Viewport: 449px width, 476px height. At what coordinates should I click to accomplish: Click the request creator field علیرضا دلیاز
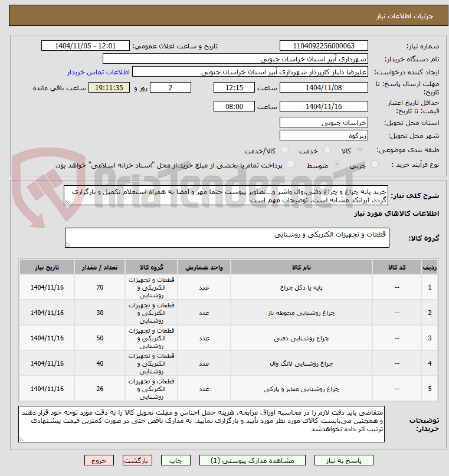(x=250, y=72)
